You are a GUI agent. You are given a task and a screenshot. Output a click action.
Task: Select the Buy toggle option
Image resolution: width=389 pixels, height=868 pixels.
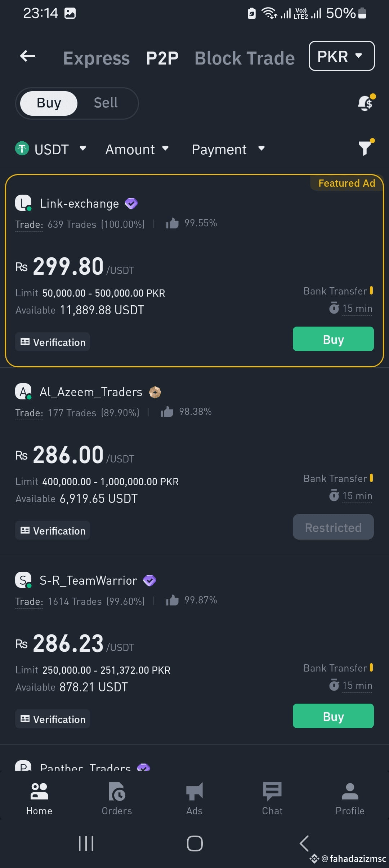(49, 103)
